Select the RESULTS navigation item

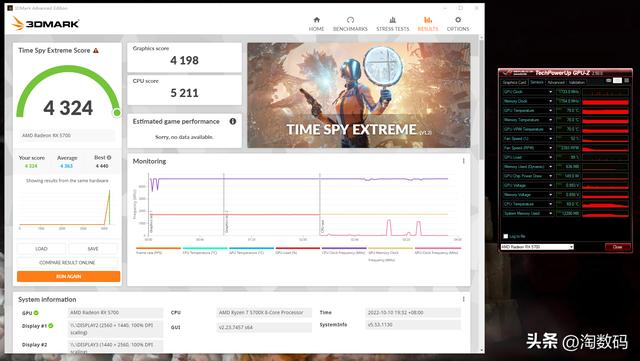(428, 24)
